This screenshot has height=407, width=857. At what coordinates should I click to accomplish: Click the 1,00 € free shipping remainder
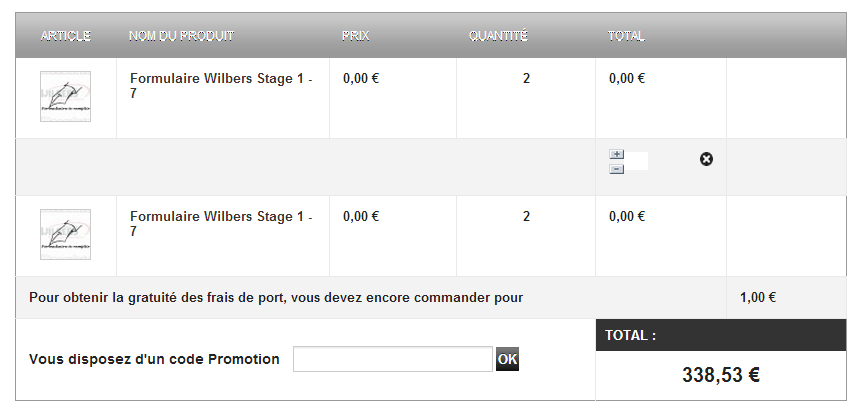[758, 298]
